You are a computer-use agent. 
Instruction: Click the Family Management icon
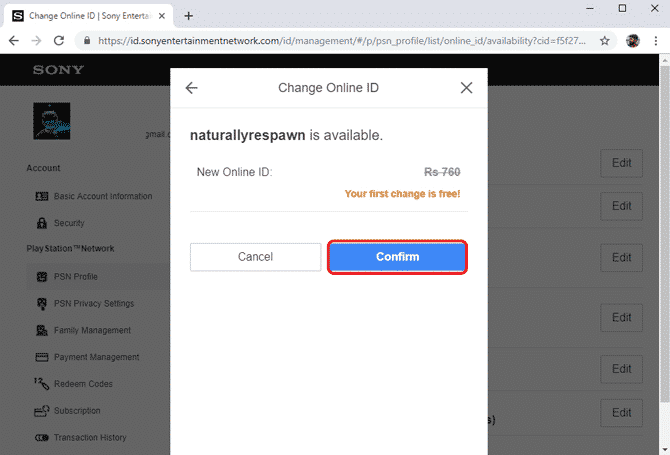pos(41,330)
